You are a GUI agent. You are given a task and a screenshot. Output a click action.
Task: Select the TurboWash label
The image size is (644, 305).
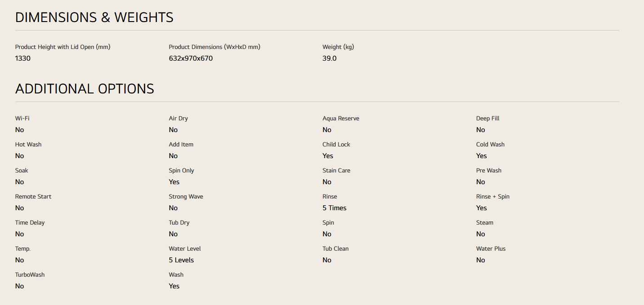click(30, 275)
